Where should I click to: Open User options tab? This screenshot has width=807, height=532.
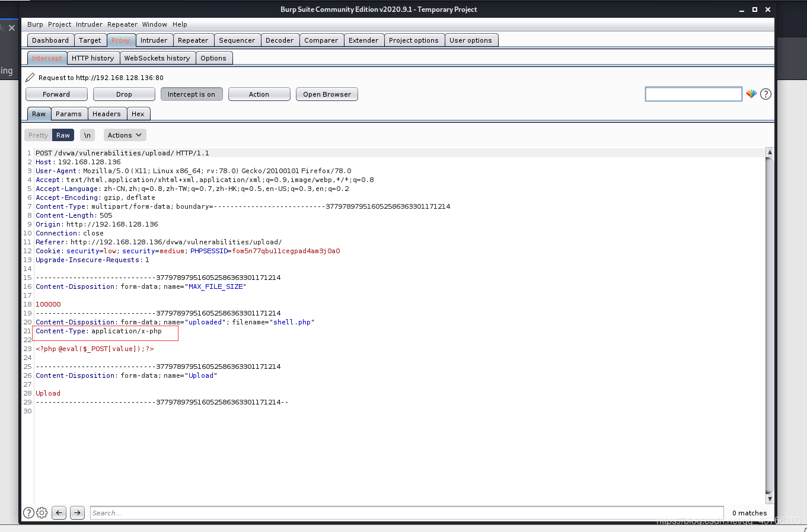click(471, 40)
